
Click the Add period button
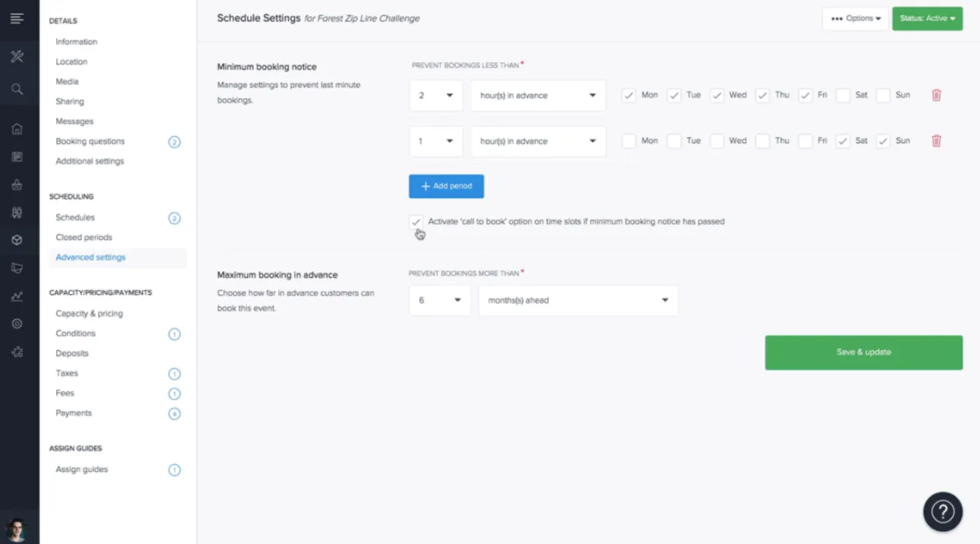(x=446, y=186)
